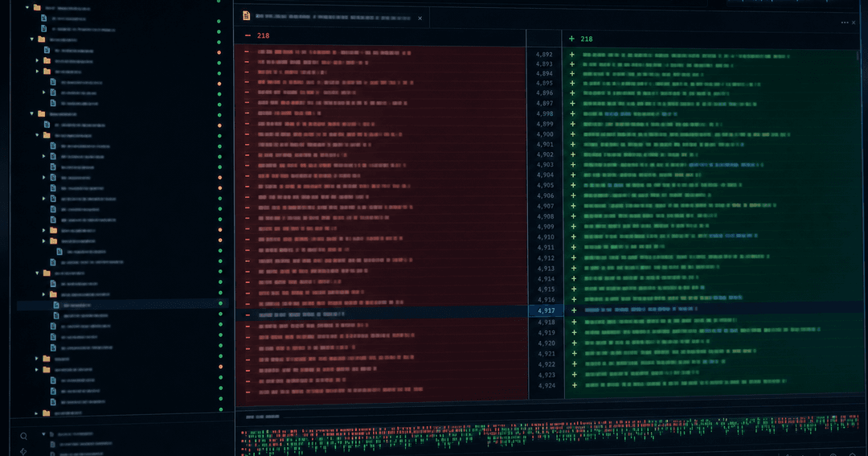Click the minus marker on the highlighted row
868x456 pixels.
[248, 314]
